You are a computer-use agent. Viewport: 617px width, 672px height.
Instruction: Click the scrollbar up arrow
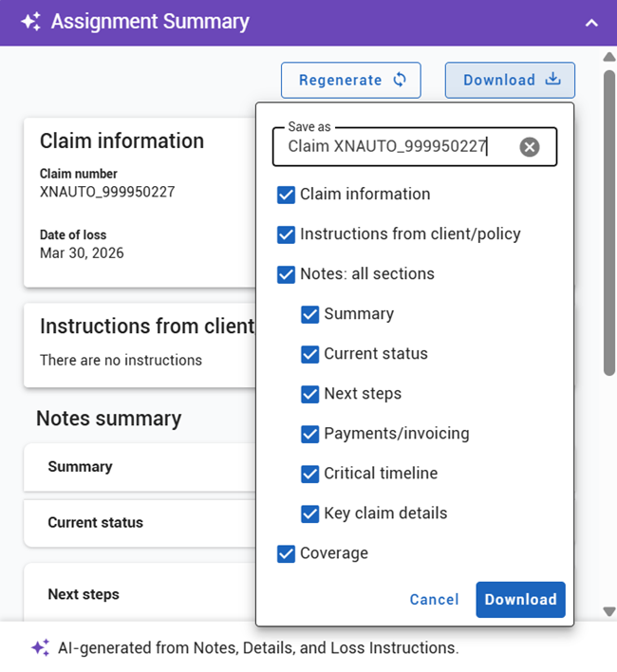click(x=609, y=57)
